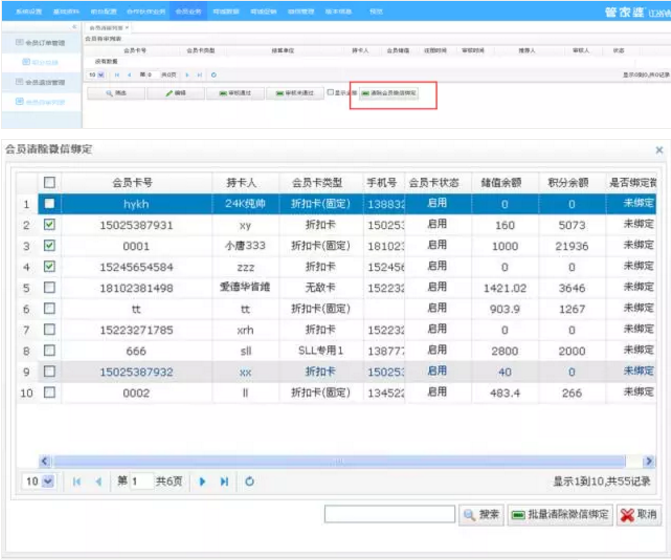Uncheck member 15245654584 row checkbox
The width and height of the screenshot is (671, 560).
(x=50, y=267)
